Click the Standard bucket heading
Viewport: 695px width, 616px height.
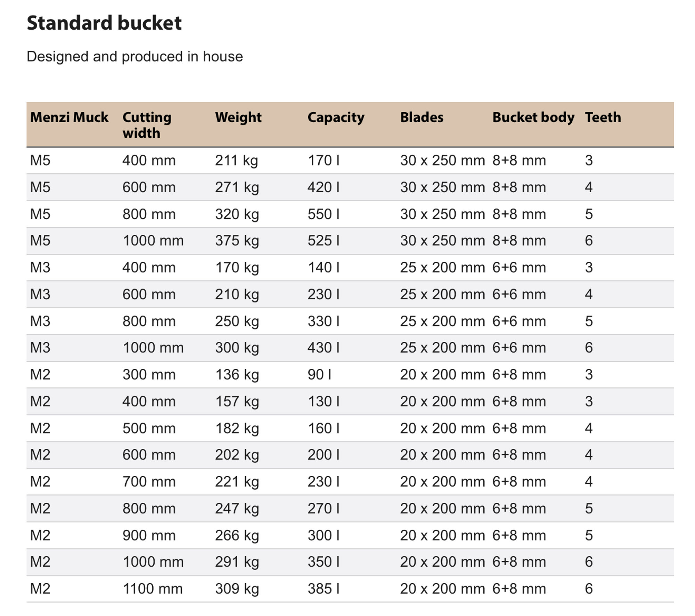click(x=104, y=23)
